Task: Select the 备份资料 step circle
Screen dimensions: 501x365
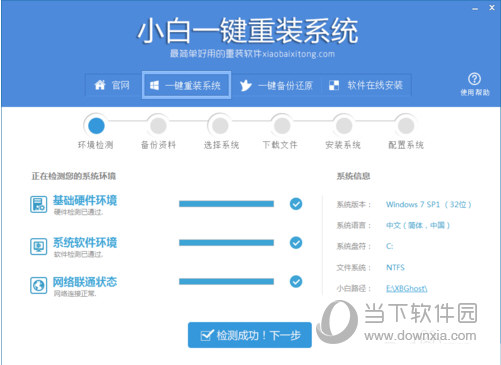Action: click(158, 126)
